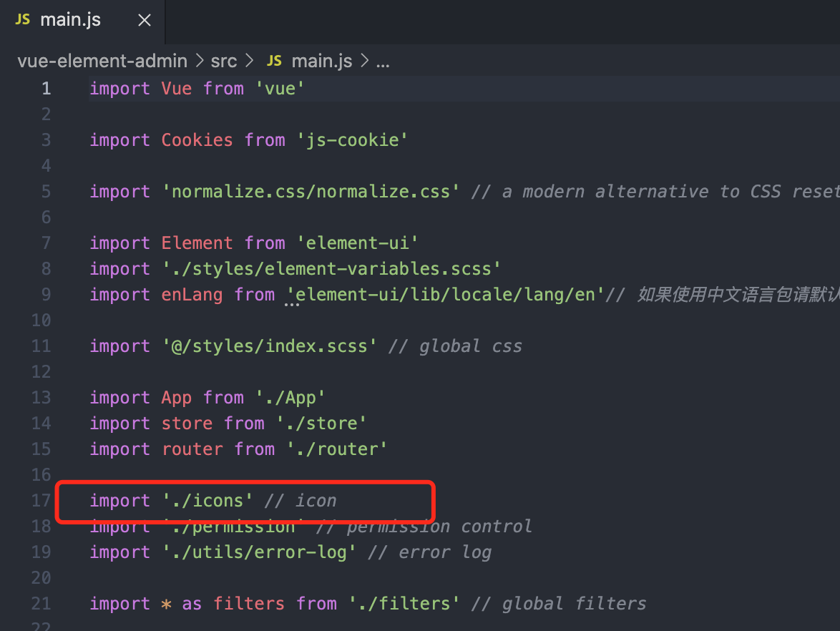Click 'element-ui/lib/locale/lang/en' path
Screen dimensions: 840x631
[446, 295]
